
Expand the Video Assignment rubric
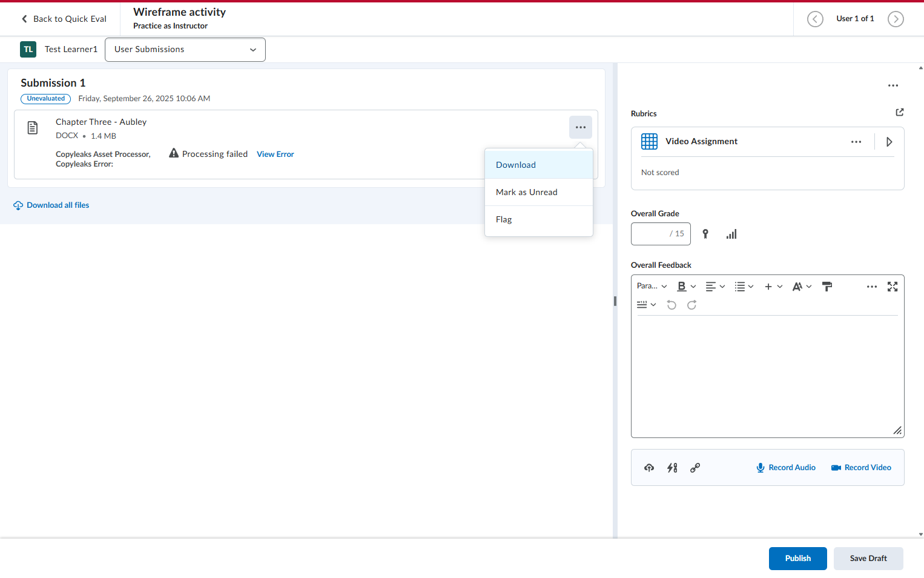(x=889, y=142)
